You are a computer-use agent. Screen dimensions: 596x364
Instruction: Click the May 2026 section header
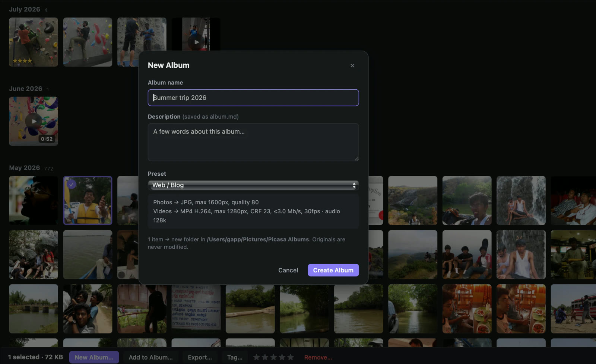coord(25,168)
